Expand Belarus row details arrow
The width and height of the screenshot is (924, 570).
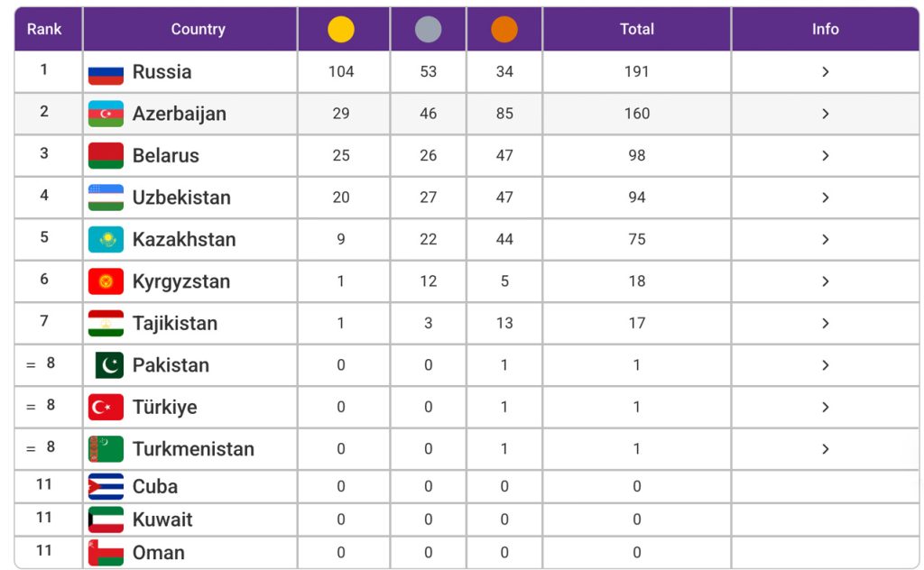click(x=825, y=156)
